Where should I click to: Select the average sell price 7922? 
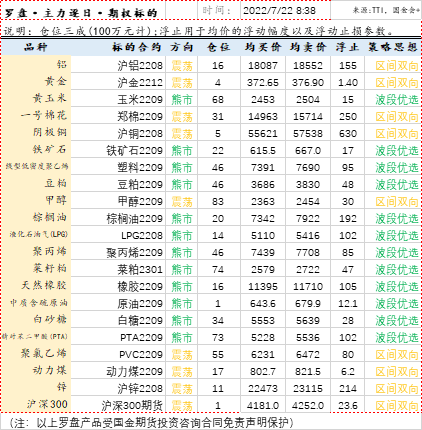pyautogui.click(x=308, y=219)
